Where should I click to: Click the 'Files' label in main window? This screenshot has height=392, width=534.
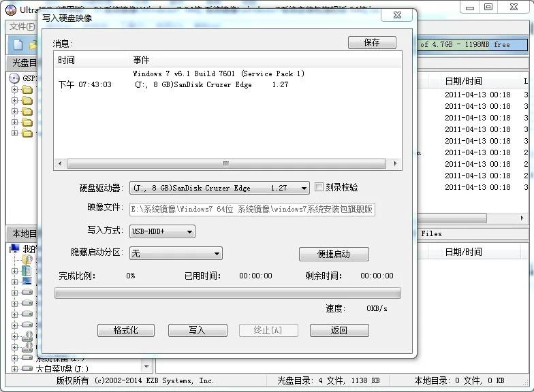[x=431, y=234]
